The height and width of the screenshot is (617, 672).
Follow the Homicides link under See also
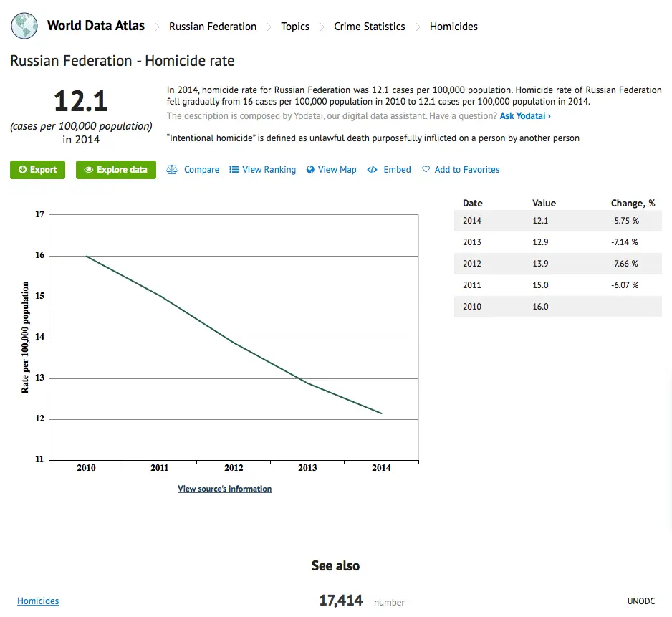coord(38,601)
